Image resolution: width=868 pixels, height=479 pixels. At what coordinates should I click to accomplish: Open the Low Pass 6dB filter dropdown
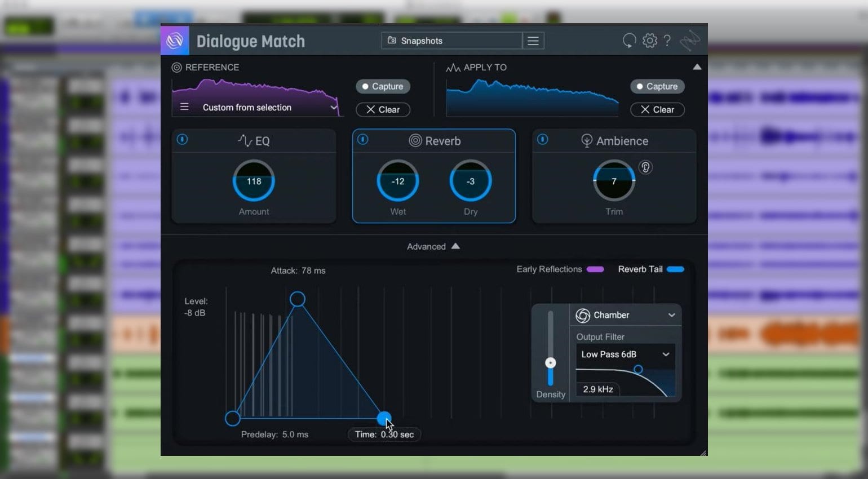(626, 354)
